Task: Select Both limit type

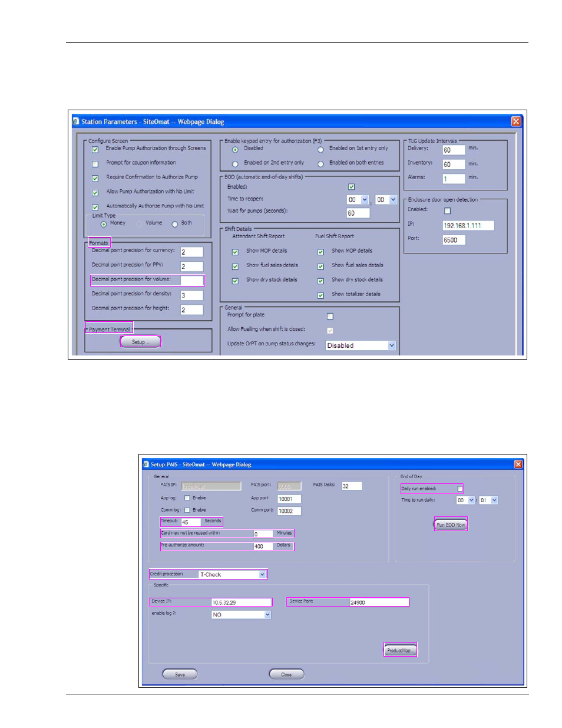Action: tap(175, 224)
